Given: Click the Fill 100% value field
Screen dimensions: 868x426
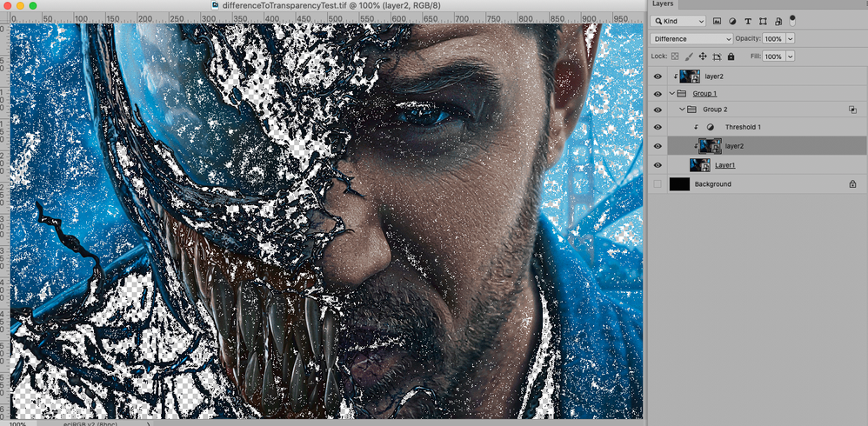Looking at the screenshot, I should coord(773,57).
